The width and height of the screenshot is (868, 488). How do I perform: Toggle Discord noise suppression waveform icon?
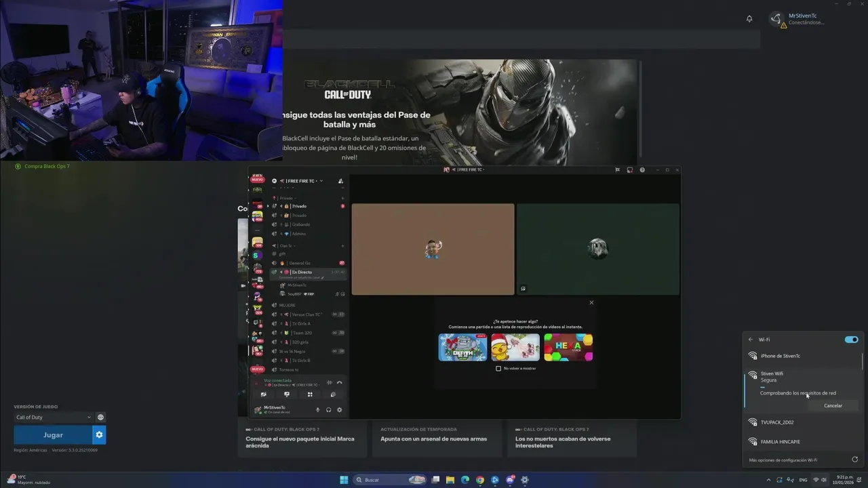[330, 383]
